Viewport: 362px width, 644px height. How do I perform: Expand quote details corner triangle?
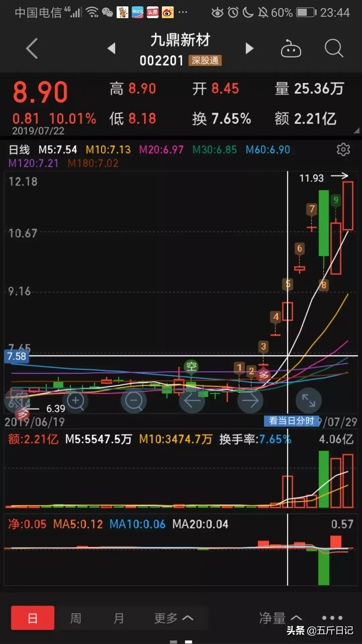click(356, 130)
